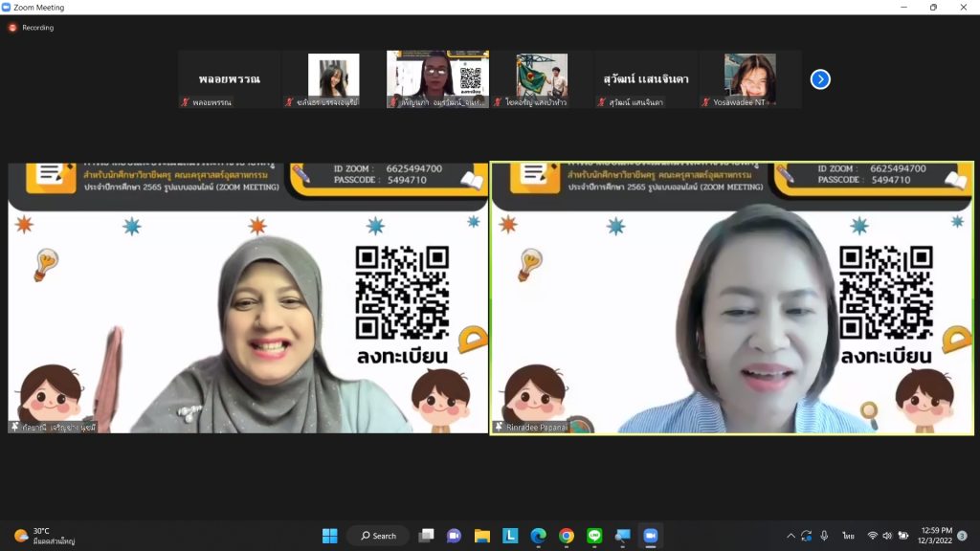Image resolution: width=980 pixels, height=551 pixels.
Task: Launch Microsoft Edge from the taskbar
Action: point(538,536)
